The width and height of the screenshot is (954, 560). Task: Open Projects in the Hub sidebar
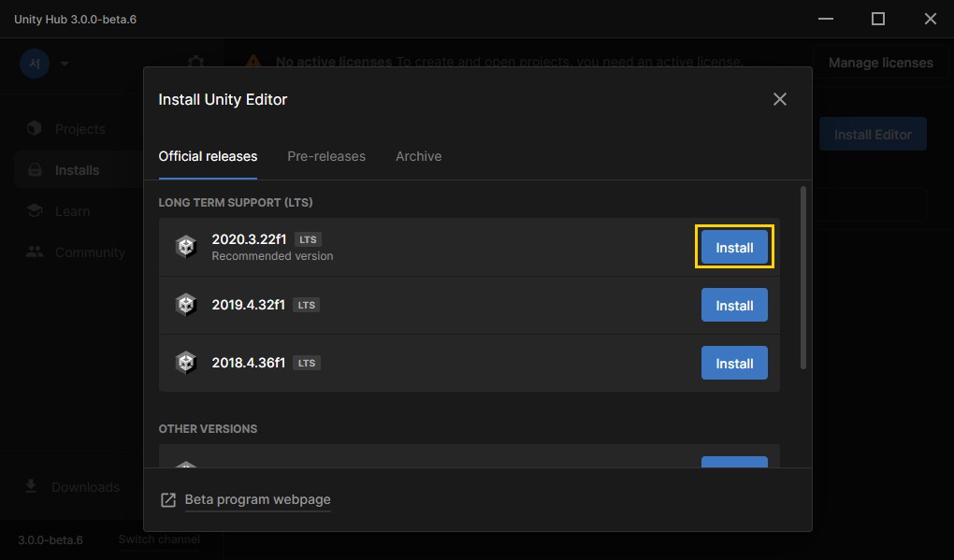(x=79, y=129)
